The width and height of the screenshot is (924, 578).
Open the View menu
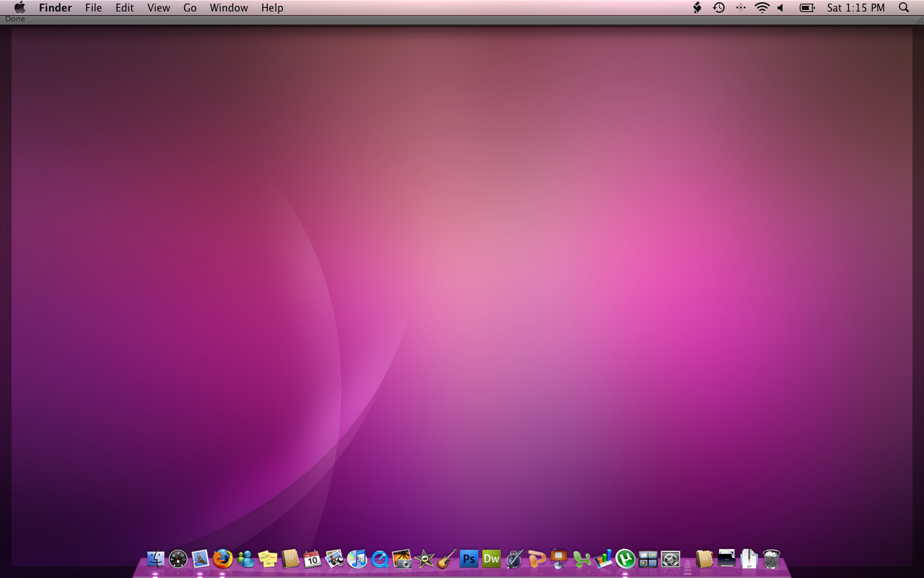(x=159, y=8)
